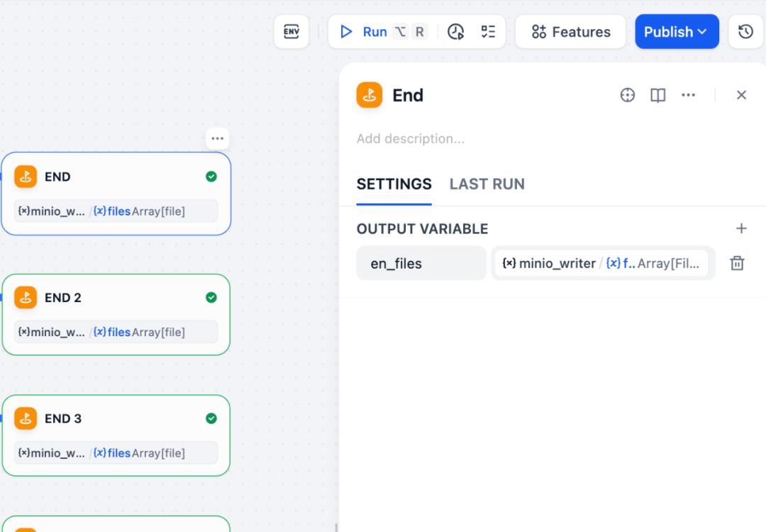Click the orange End node icon on END 2
Screen dimensions: 766x532
click(26, 297)
